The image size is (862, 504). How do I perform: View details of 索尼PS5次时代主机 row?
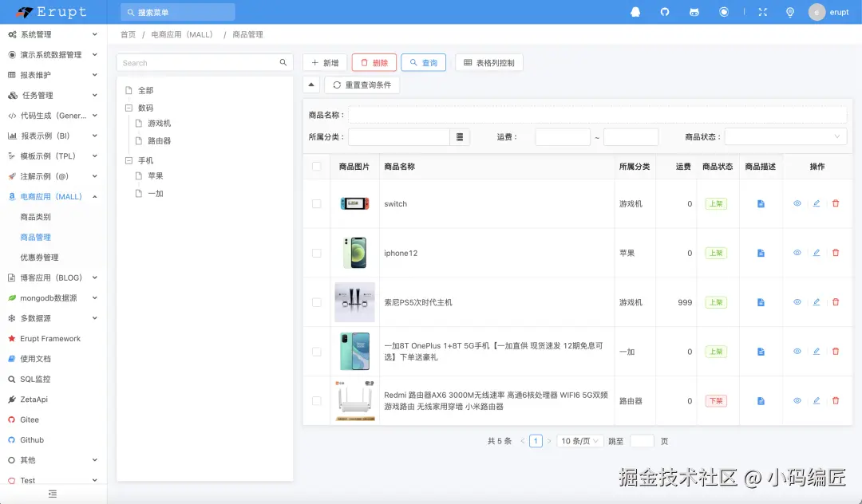(x=797, y=302)
